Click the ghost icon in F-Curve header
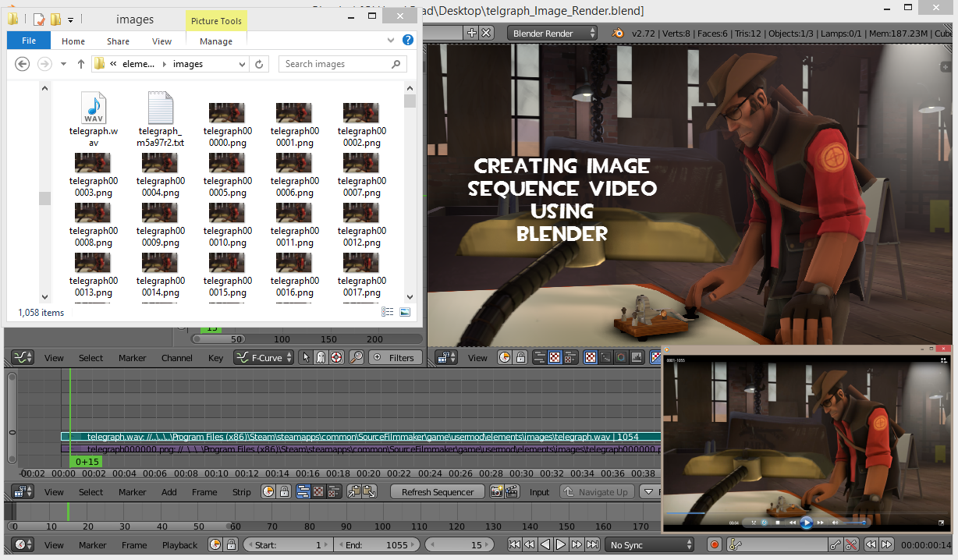958x560 pixels. point(320,358)
